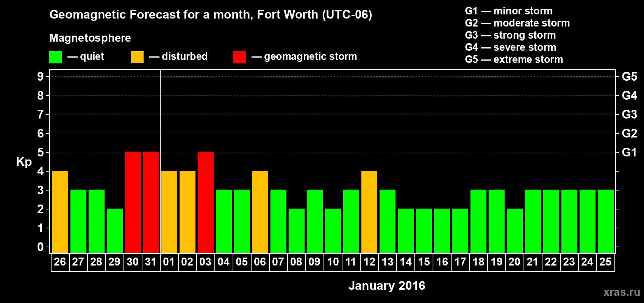Viewport: 644px width, 303px height.
Task: Click the 'G3 — strong storm' legend line
Action: [x=510, y=35]
